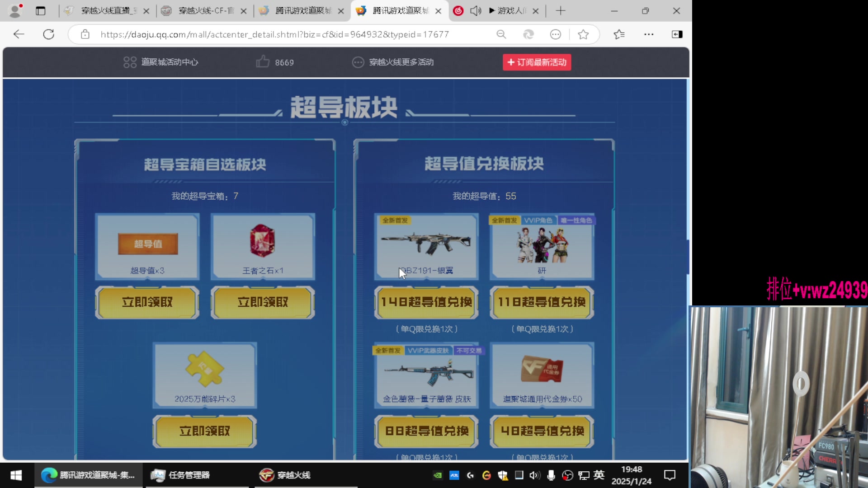Open NVIDIA tray icon

[x=438, y=475]
